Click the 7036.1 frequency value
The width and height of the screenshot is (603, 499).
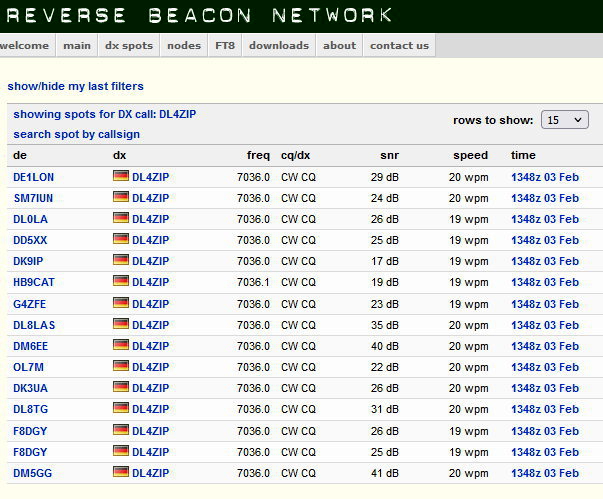coord(253,282)
